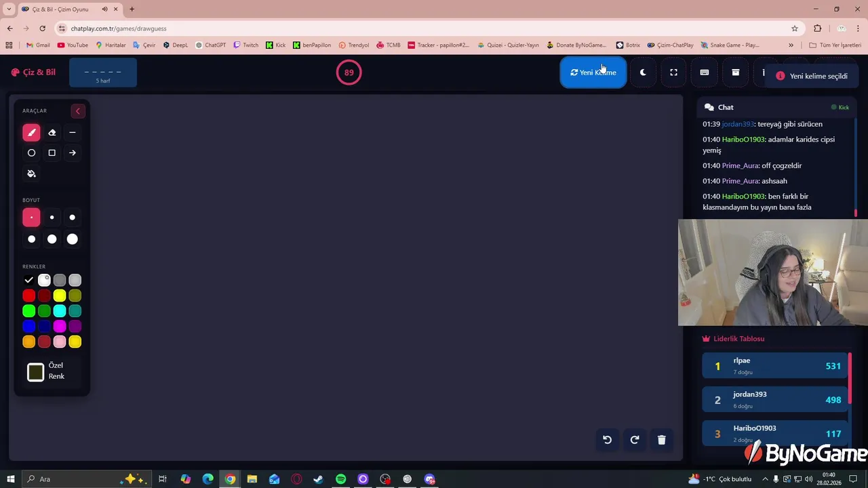Image resolution: width=868 pixels, height=488 pixels.
Task: Select the rectangle shape tool
Action: coord(52,153)
